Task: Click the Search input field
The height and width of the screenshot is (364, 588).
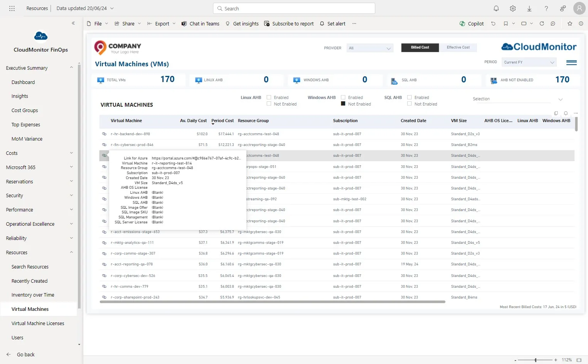Action: point(294,8)
